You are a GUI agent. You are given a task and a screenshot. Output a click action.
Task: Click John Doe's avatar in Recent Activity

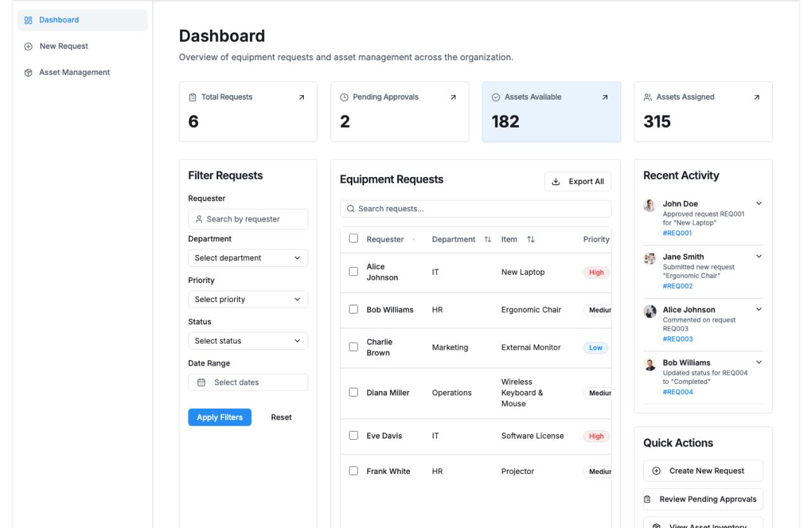[x=650, y=205]
